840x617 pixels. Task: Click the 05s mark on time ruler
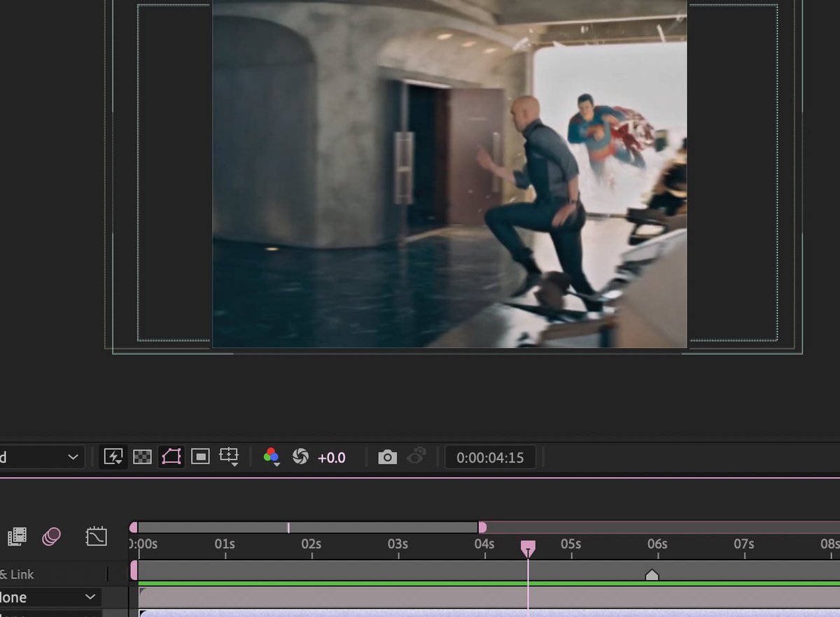570,544
